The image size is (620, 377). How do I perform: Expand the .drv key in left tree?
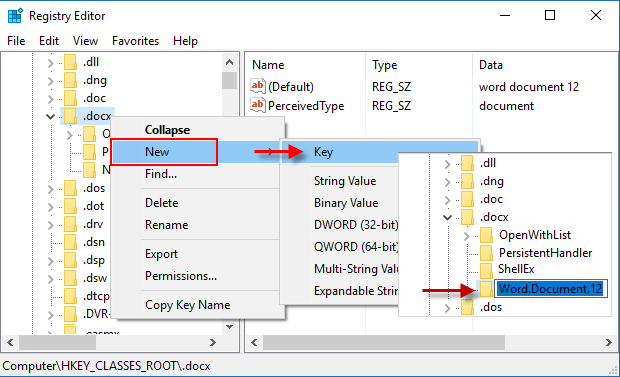click(50, 225)
